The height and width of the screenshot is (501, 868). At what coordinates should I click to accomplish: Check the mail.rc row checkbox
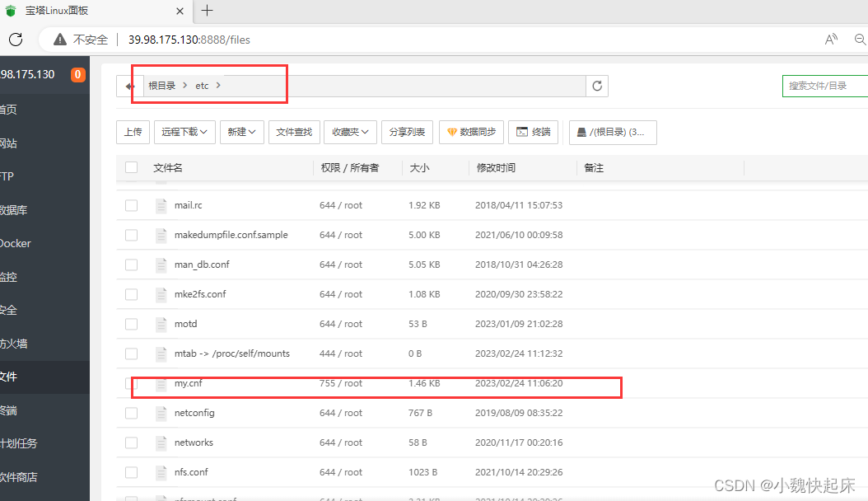[131, 205]
